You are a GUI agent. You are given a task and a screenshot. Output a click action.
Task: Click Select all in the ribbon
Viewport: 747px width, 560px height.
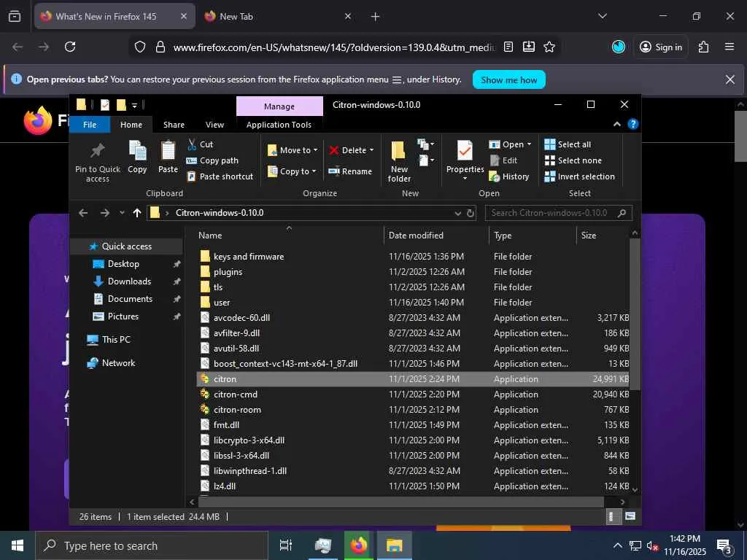point(568,144)
